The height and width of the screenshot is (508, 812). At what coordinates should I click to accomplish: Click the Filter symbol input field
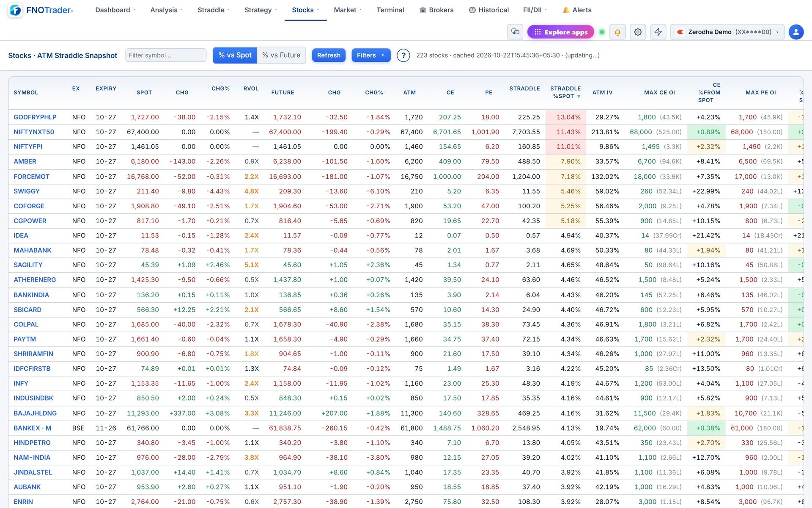tap(166, 55)
